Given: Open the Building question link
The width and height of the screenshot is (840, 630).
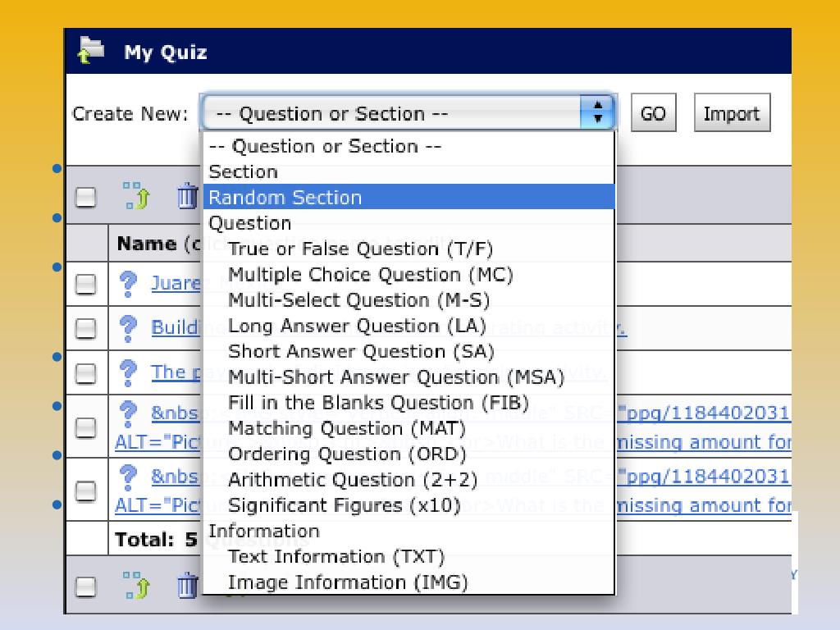Looking at the screenshot, I should click(176, 327).
